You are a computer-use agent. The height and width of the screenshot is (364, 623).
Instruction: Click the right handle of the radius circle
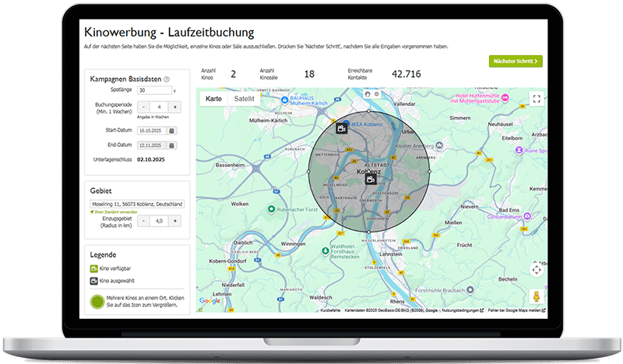pyautogui.click(x=430, y=171)
